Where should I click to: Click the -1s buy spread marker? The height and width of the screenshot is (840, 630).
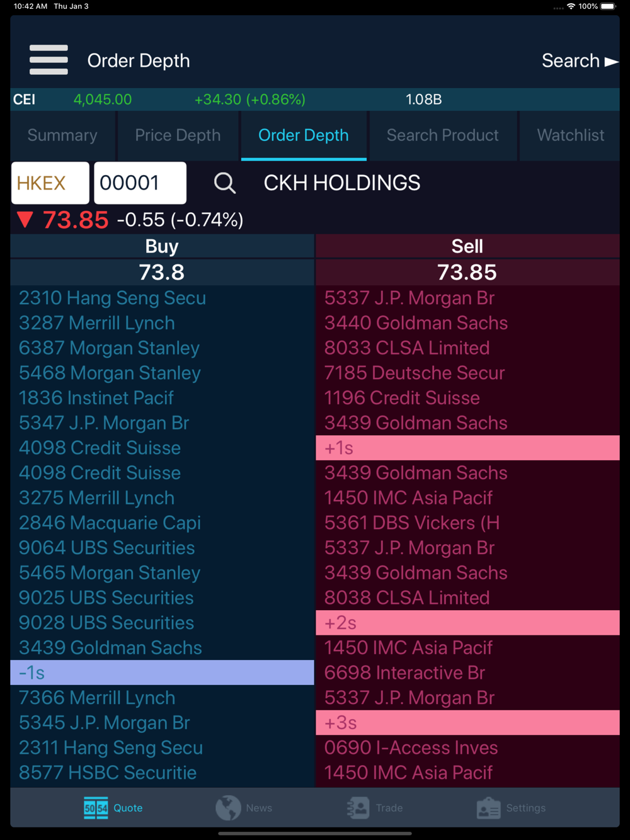tap(162, 673)
